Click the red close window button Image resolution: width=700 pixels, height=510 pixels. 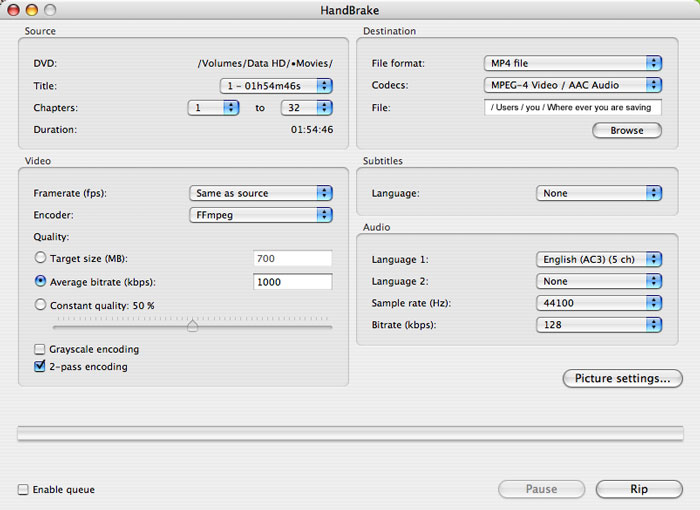point(14,10)
